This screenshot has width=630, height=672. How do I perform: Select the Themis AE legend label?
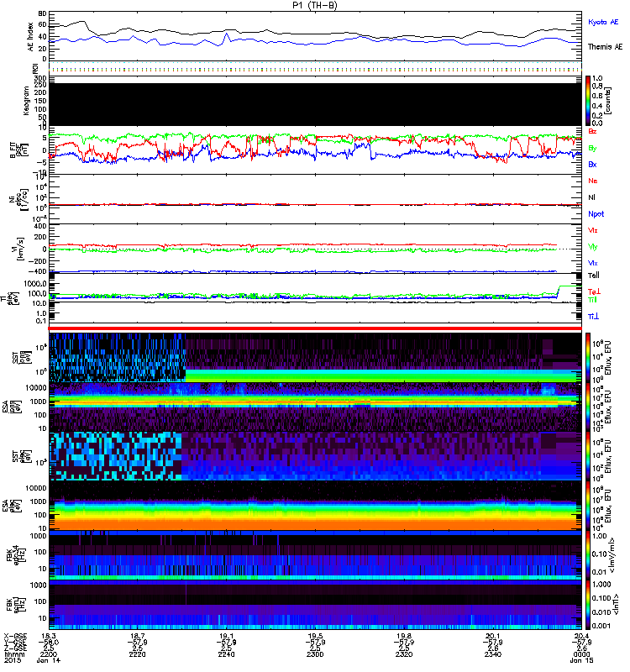tap(604, 47)
